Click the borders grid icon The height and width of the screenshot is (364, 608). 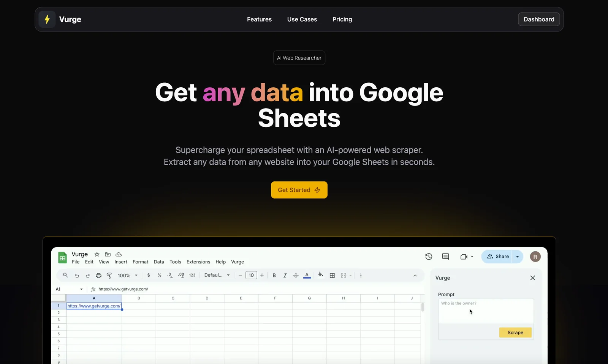[x=332, y=276]
